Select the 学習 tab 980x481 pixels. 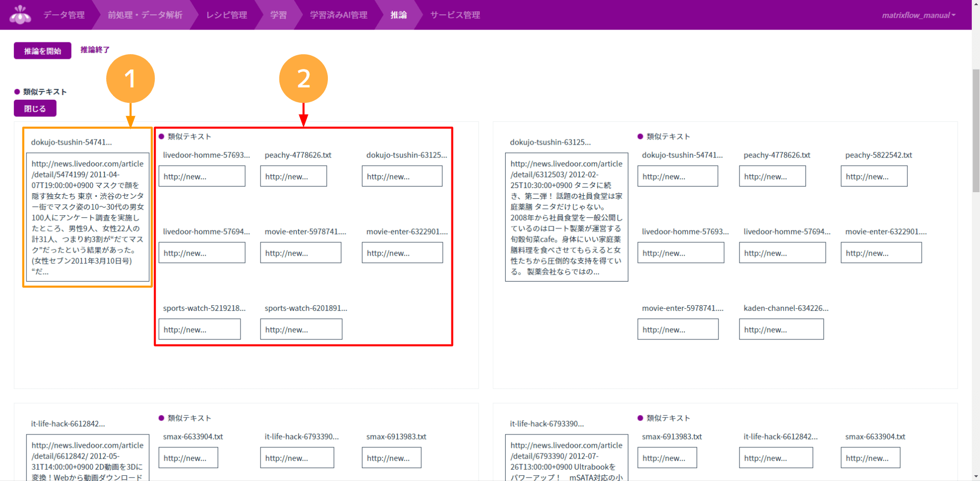pyautogui.click(x=278, y=15)
